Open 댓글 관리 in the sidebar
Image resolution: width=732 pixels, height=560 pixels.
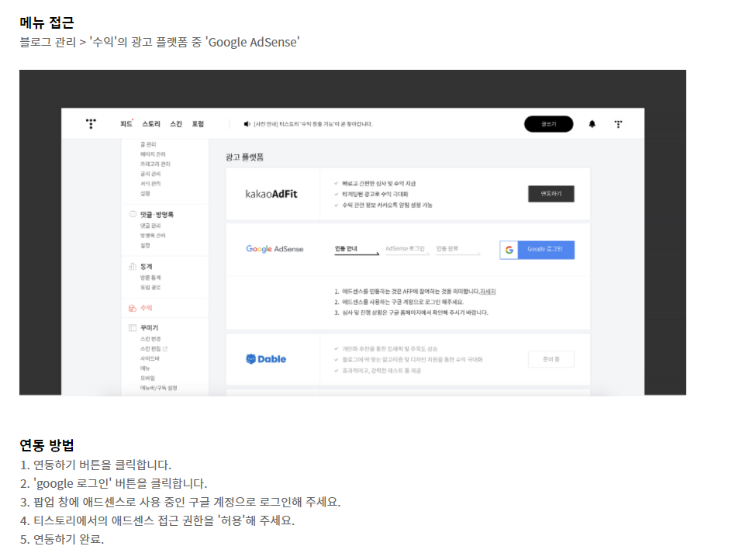[150, 226]
